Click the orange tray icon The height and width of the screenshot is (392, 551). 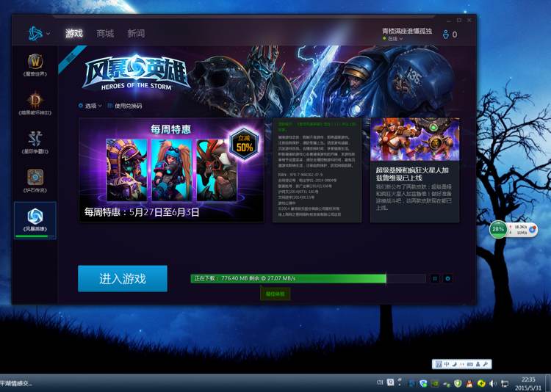pos(469,384)
